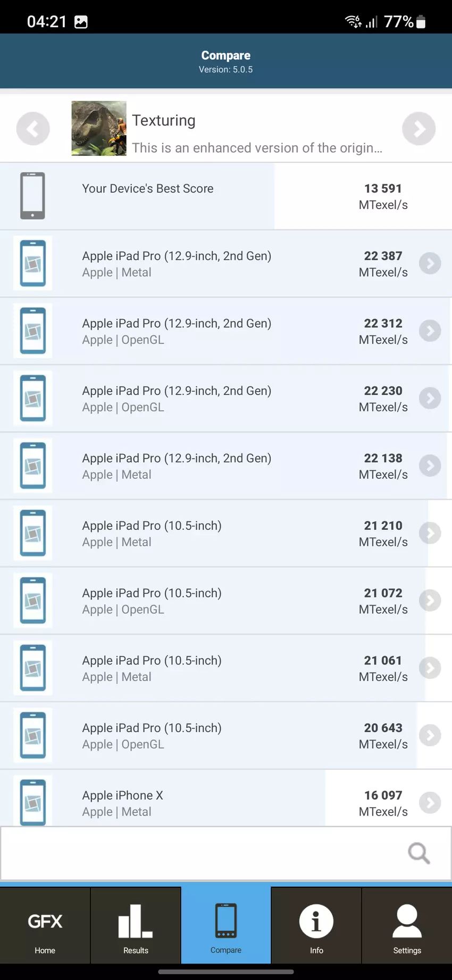Tap the phone icon for Your Device's Best Score
This screenshot has height=980, width=452.
[x=32, y=196]
